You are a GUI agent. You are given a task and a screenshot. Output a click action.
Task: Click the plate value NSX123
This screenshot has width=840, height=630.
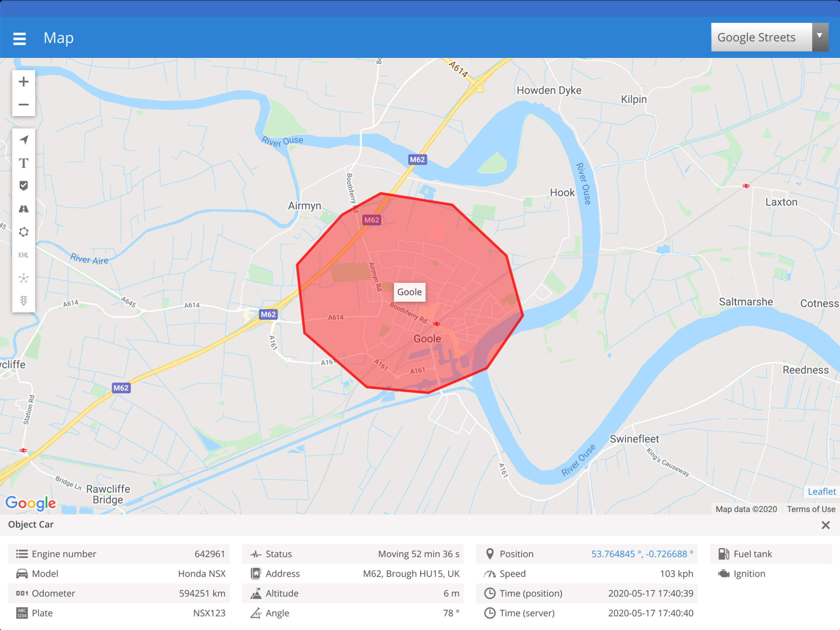point(209,613)
